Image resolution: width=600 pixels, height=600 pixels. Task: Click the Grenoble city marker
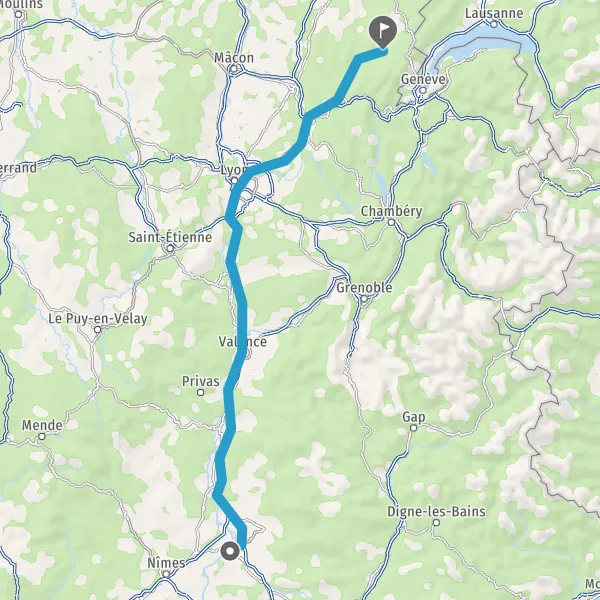point(364,299)
